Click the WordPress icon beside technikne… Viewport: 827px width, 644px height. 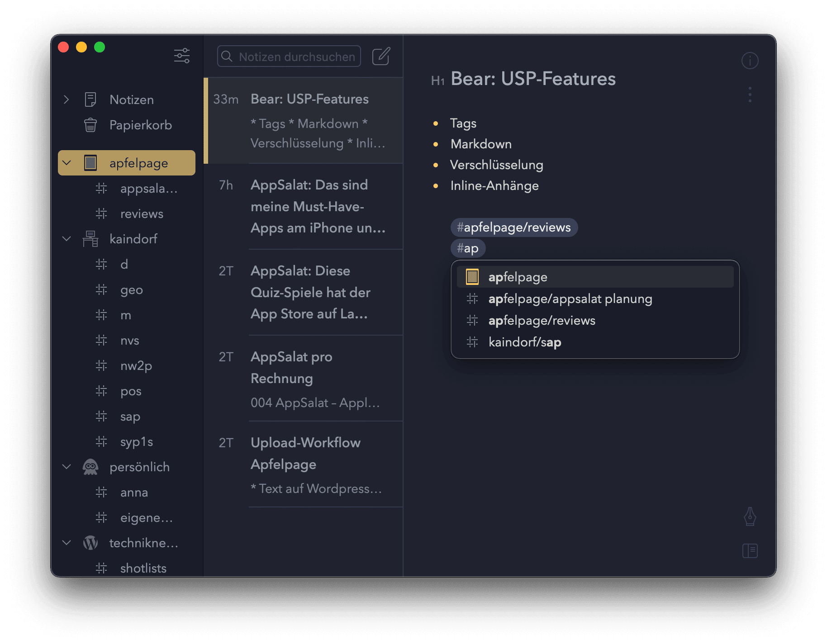pos(90,543)
